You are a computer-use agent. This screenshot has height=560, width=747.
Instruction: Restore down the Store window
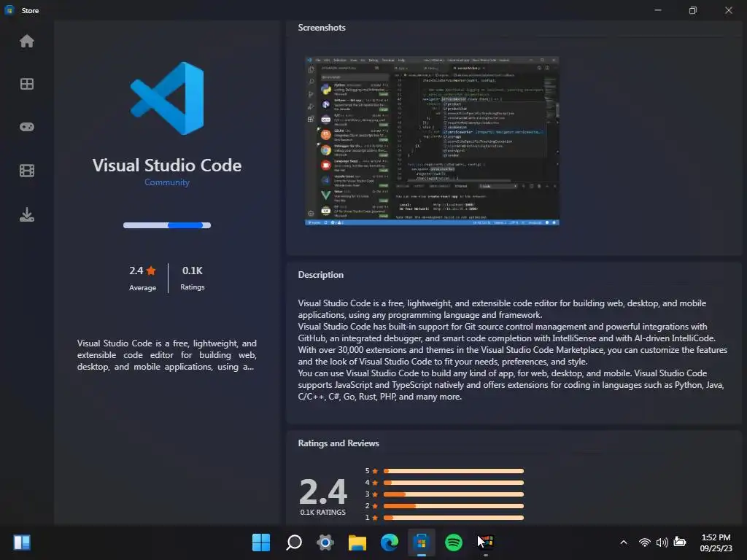[693, 10]
